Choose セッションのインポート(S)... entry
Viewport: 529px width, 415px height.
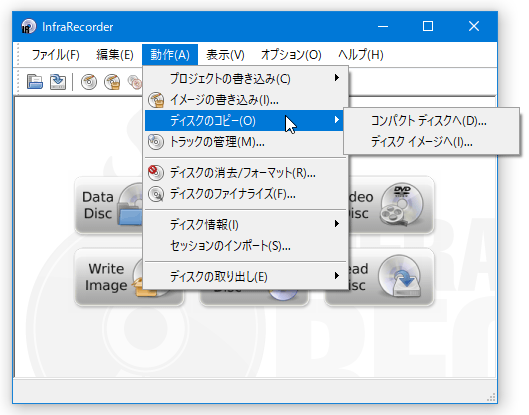[x=246, y=246]
